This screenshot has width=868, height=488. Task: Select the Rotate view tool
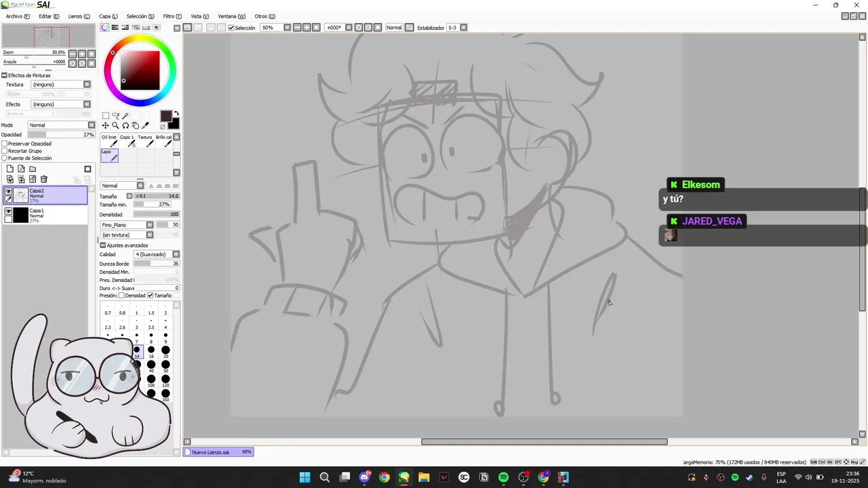125,125
